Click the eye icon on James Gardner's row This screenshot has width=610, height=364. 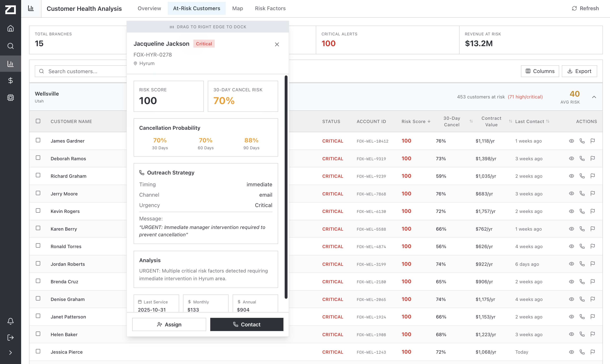(x=572, y=141)
